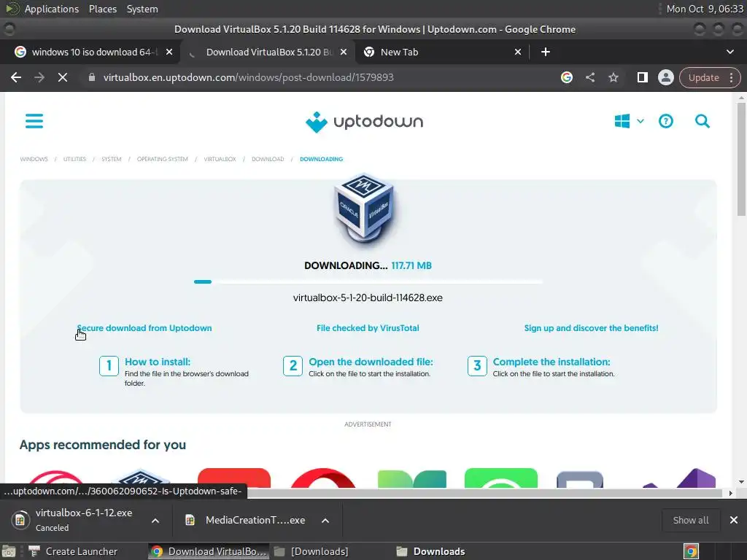
Task: Expand the platform dropdown chevron
Action: coord(640,121)
